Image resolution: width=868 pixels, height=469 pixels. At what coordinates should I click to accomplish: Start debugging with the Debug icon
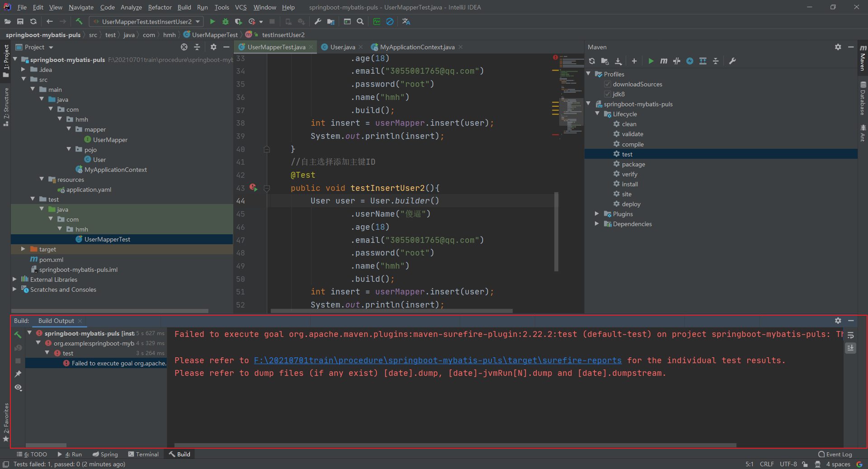point(225,21)
